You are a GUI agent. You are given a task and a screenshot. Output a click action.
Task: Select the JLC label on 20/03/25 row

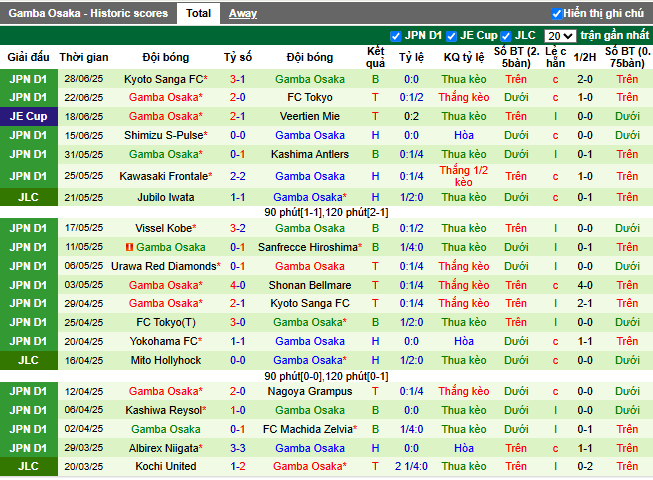29,466
